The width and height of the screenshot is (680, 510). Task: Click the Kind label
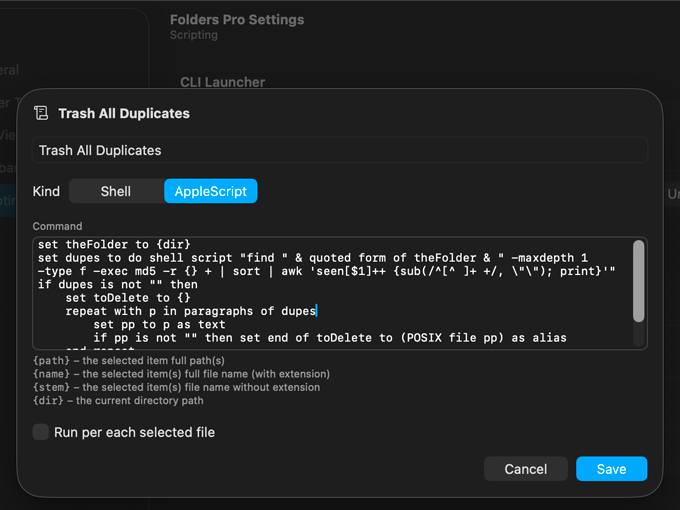[46, 191]
